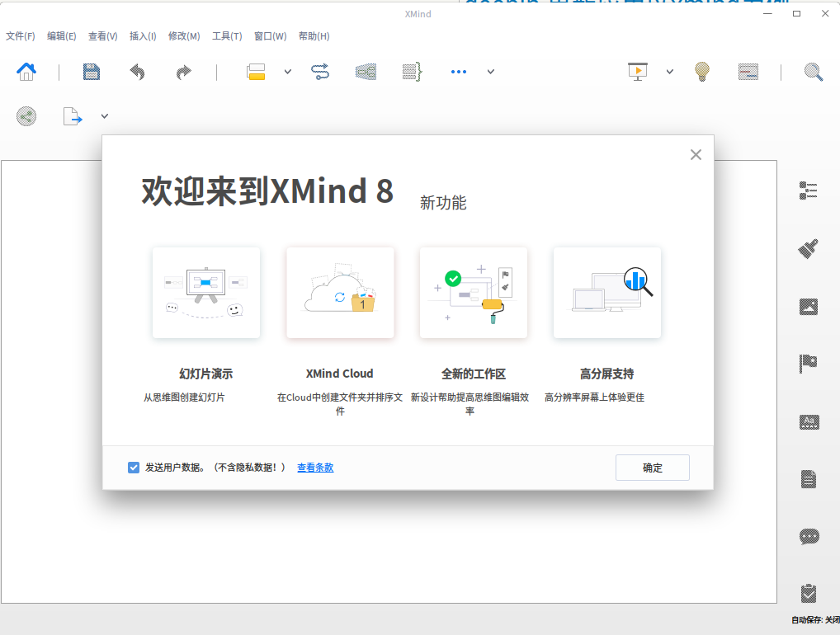Click the green share icon
The height and width of the screenshot is (635, 840).
click(26, 116)
